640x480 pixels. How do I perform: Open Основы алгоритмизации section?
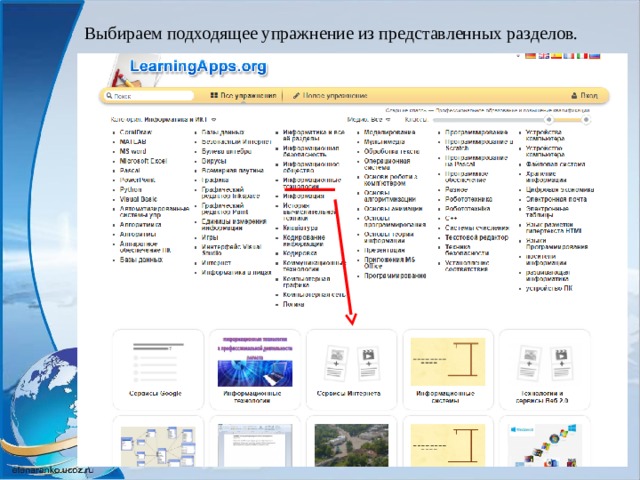pyautogui.click(x=390, y=196)
